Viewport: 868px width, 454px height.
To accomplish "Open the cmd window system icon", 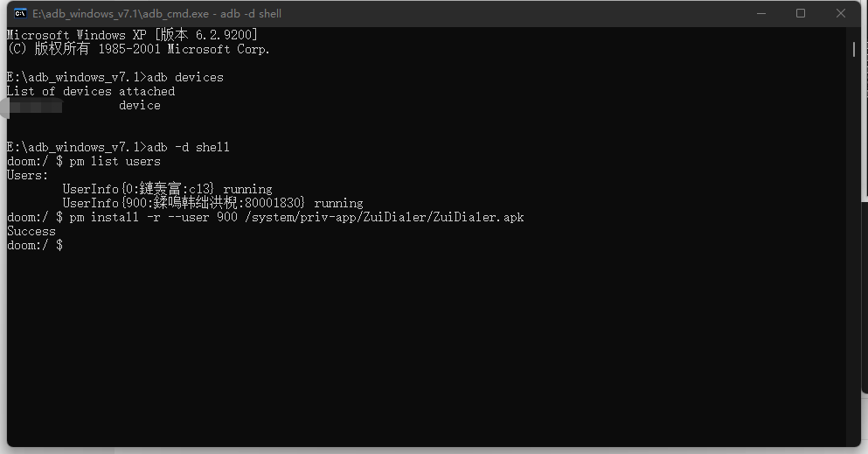I will (x=20, y=13).
